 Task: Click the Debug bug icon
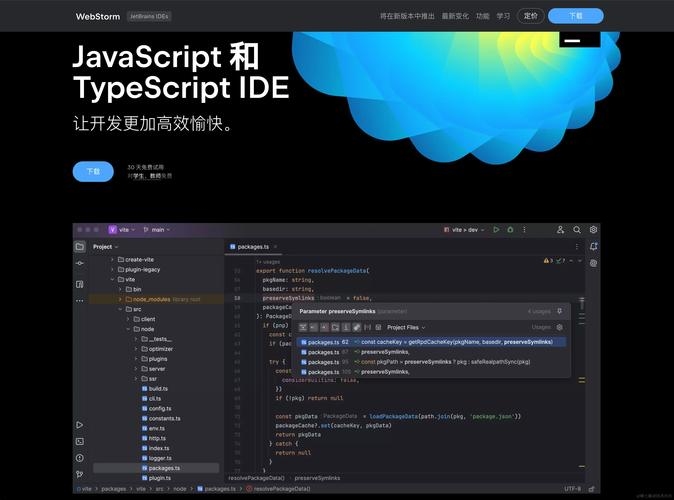(x=509, y=230)
